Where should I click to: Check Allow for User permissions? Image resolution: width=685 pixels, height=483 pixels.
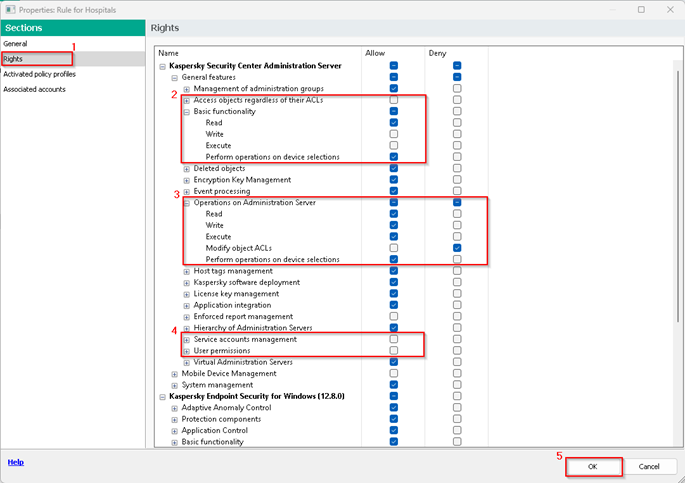pyautogui.click(x=394, y=350)
